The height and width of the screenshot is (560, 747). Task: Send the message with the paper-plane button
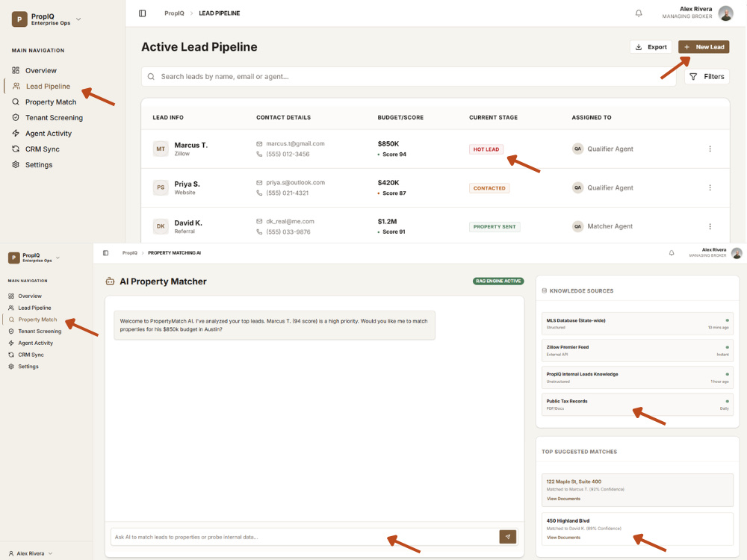508,537
